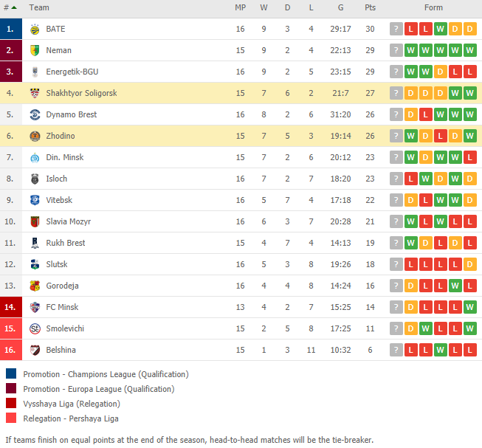Open the Energetik-BGU team link
This screenshot has height=448, width=482.
coord(72,72)
